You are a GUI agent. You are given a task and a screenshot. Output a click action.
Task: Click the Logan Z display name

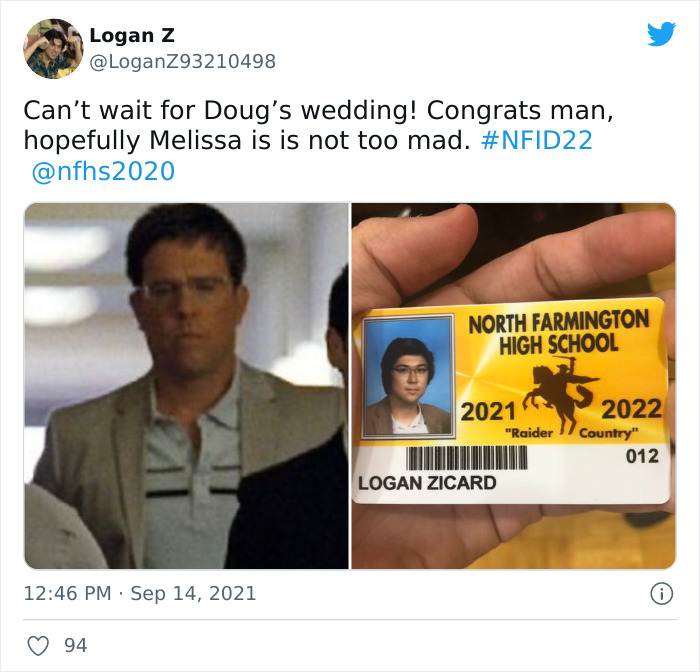coord(132,35)
